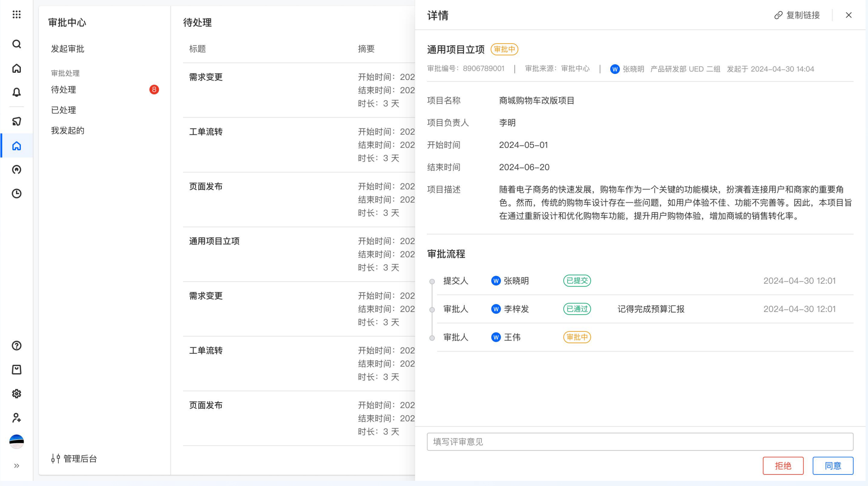This screenshot has height=486, width=868.
Task: Click the 同意 button to approve
Action: [833, 466]
